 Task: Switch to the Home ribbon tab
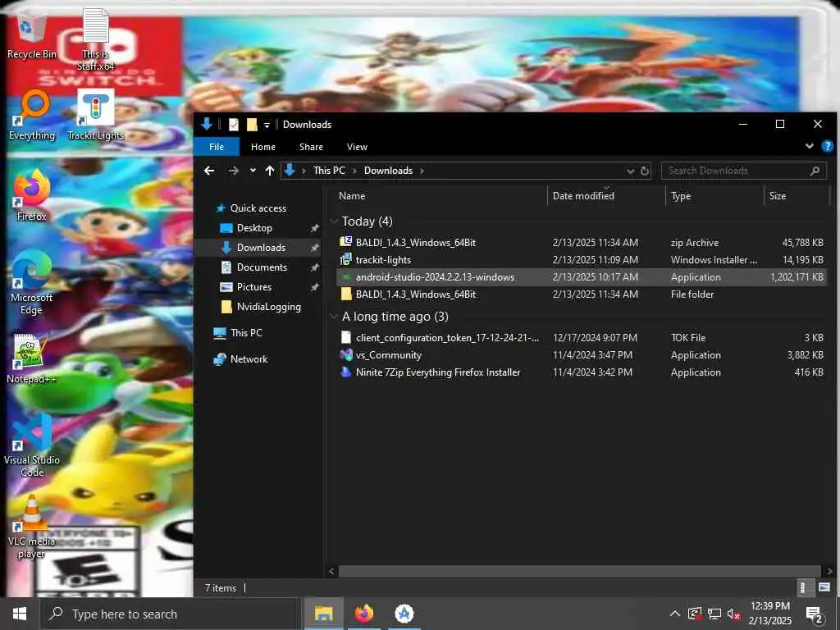click(x=263, y=147)
